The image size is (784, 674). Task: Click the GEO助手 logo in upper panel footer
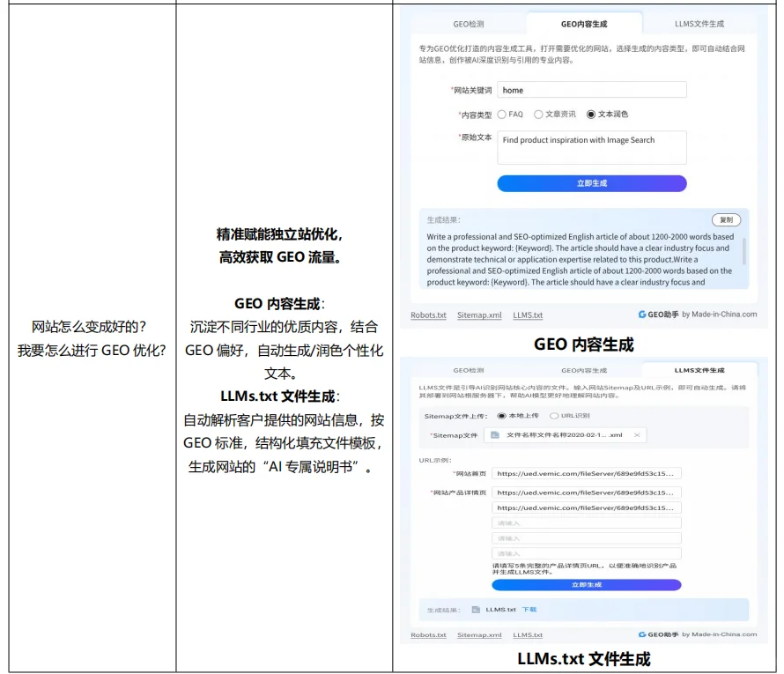click(659, 315)
